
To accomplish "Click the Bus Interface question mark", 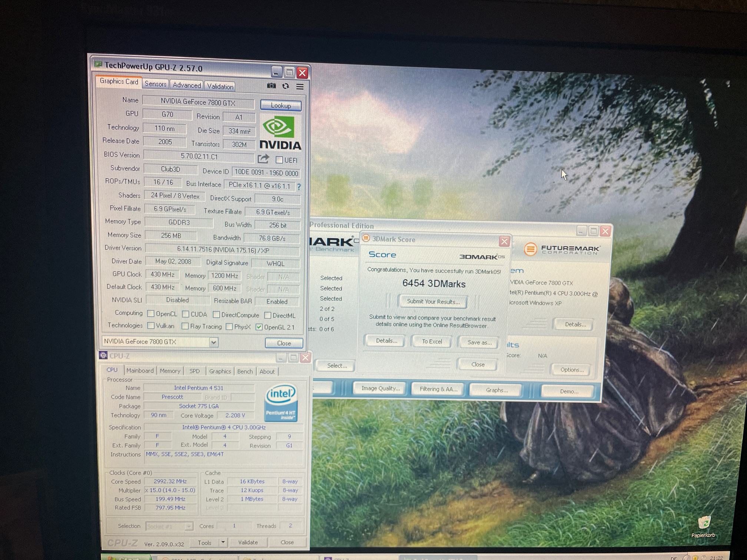I will 299,187.
